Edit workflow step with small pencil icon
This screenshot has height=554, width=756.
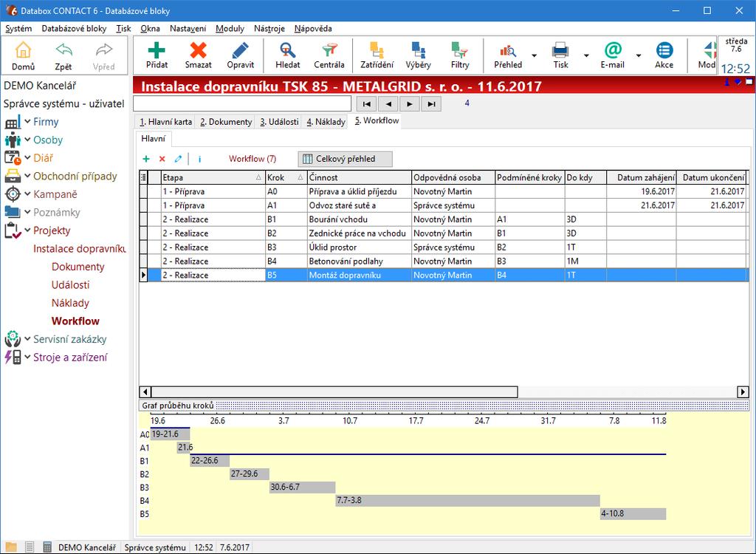pyautogui.click(x=178, y=159)
